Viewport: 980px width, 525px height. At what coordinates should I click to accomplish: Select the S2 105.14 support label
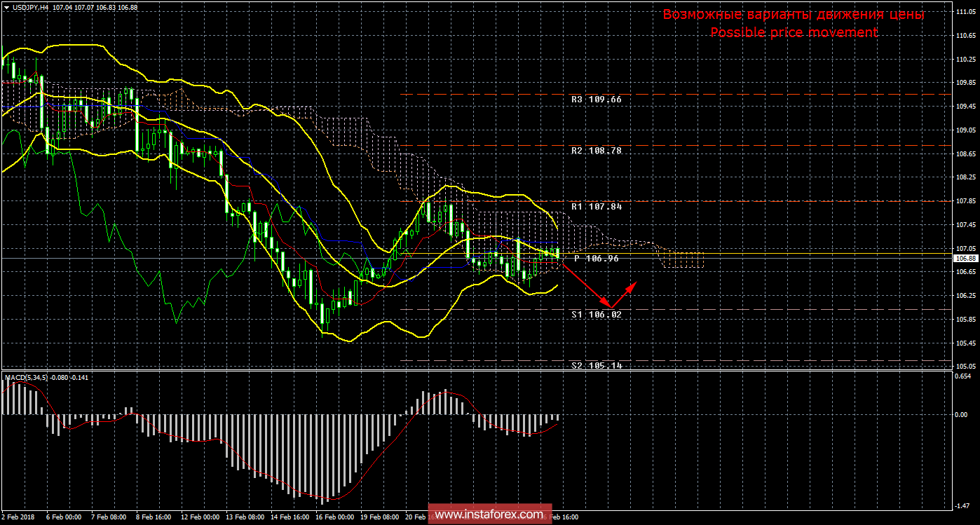point(597,366)
